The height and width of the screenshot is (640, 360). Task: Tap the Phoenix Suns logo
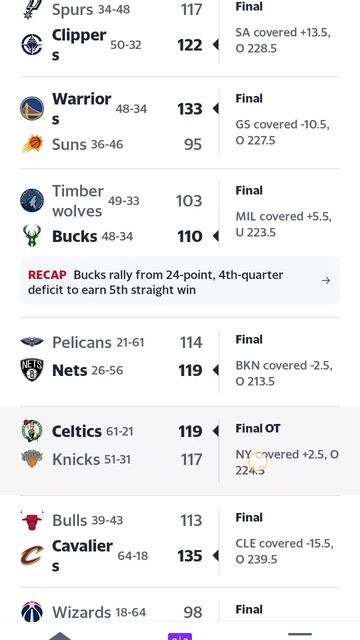click(32, 144)
